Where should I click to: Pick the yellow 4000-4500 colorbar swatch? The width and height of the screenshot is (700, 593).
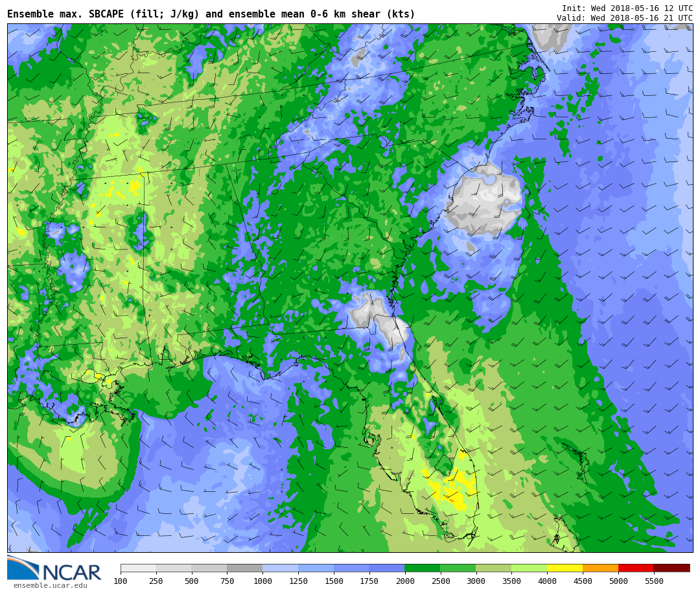coord(565,568)
